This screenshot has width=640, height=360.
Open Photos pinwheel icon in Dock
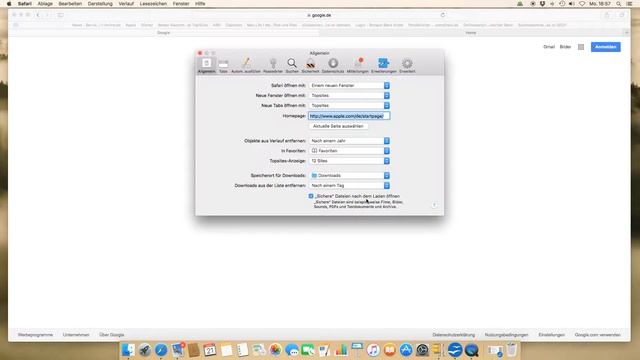(x=276, y=350)
